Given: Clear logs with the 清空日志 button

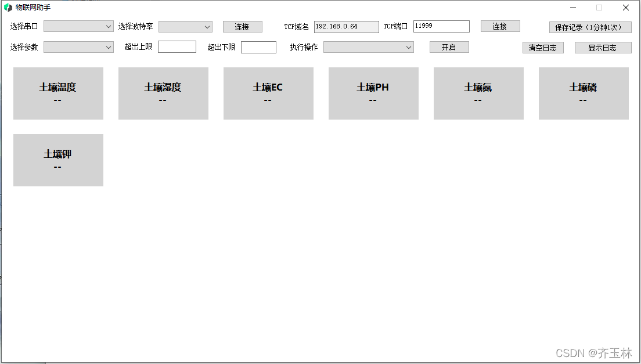Looking at the screenshot, I should point(542,48).
